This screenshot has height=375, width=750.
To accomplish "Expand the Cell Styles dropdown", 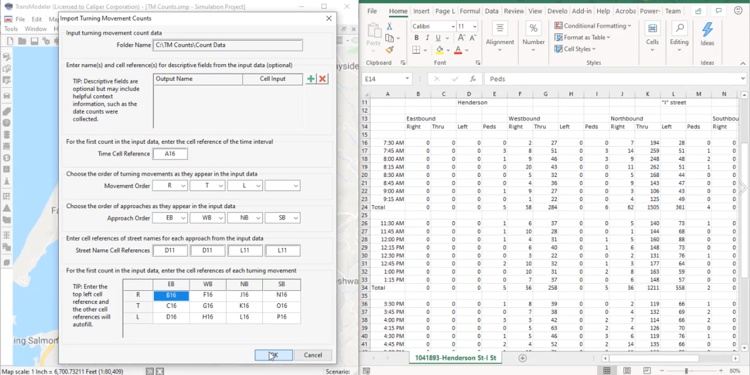I will point(594,49).
